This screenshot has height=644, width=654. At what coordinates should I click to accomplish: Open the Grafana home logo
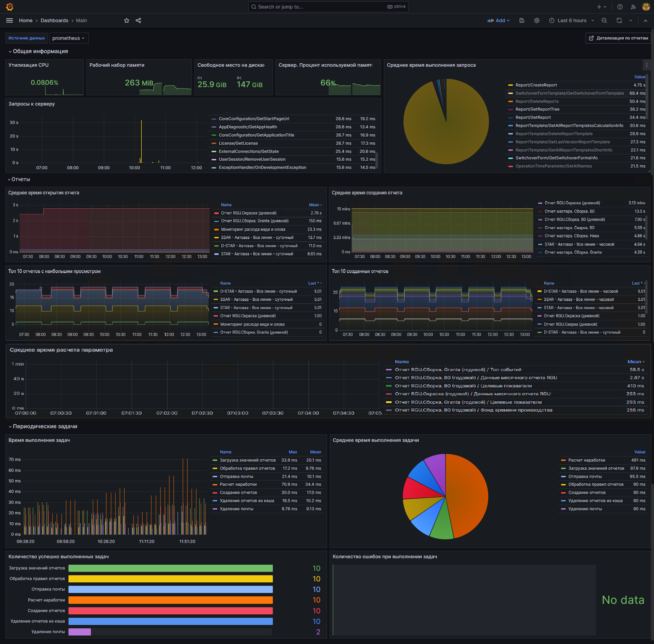pos(10,7)
